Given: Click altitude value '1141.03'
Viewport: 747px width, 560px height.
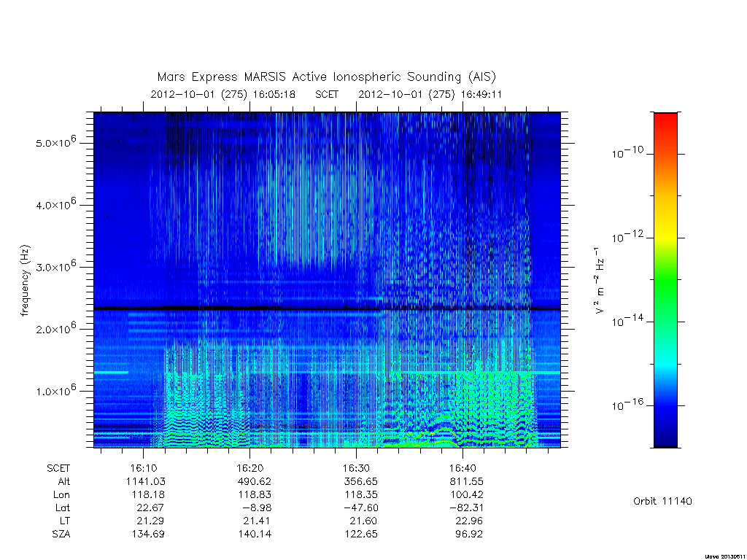Looking at the screenshot, I should point(145,481).
